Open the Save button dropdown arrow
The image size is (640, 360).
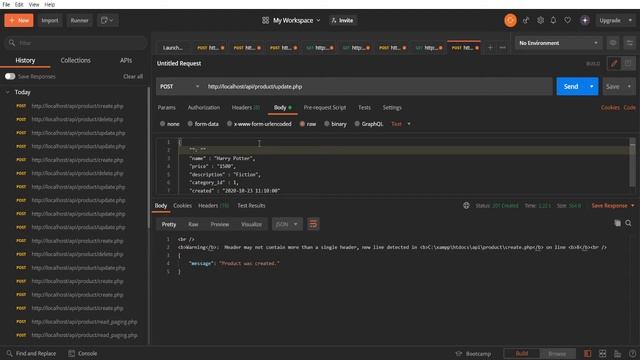[x=629, y=87]
